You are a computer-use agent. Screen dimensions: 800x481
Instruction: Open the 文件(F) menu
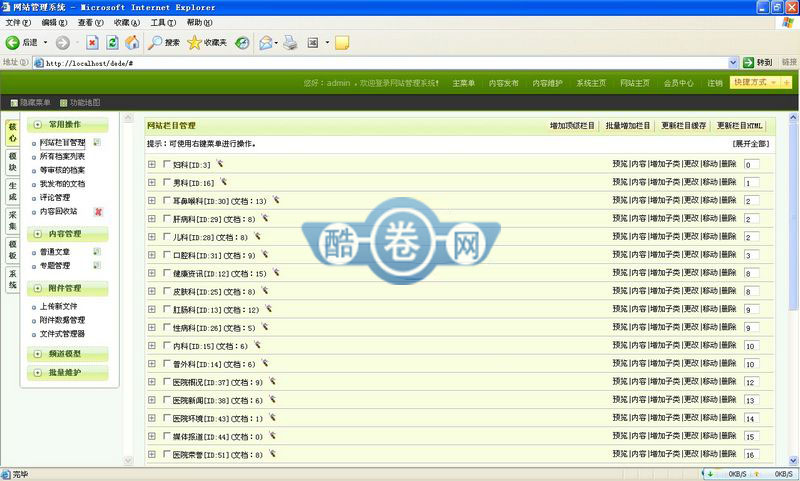tap(18, 22)
